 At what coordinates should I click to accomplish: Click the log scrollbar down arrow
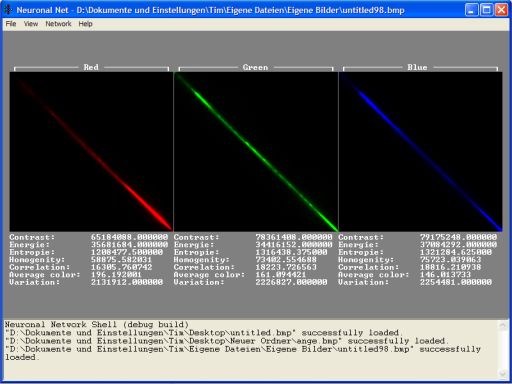pos(502,374)
